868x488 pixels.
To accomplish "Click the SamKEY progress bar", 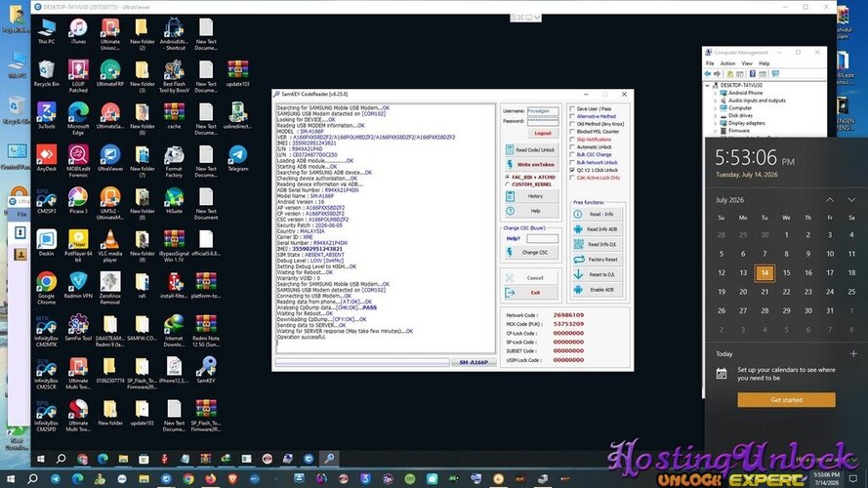I will (x=362, y=362).
